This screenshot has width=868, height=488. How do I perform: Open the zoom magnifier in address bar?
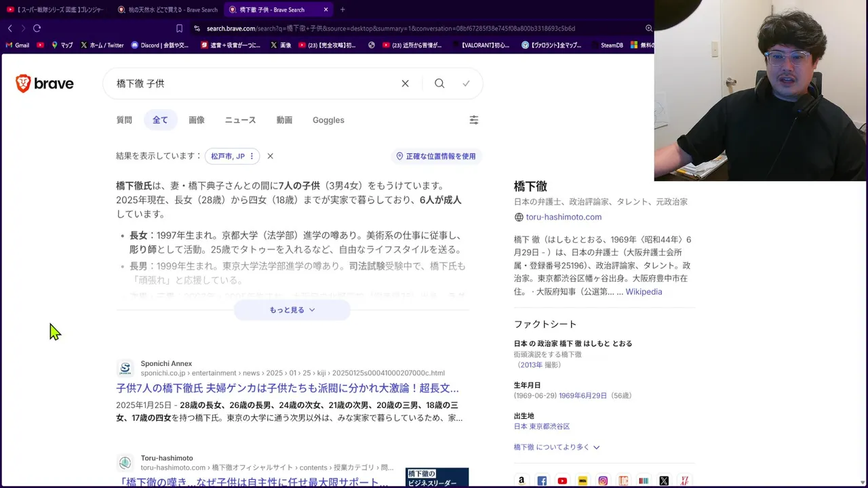(648, 28)
